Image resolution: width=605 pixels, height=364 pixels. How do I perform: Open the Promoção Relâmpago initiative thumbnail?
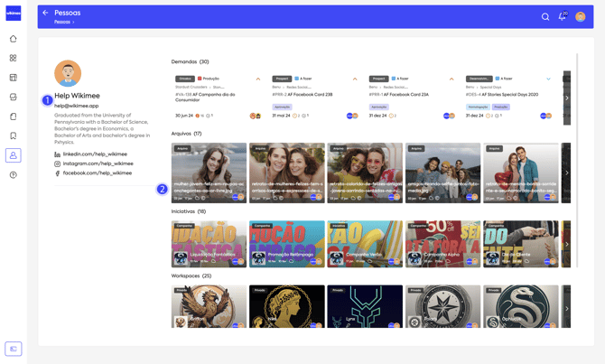click(287, 244)
